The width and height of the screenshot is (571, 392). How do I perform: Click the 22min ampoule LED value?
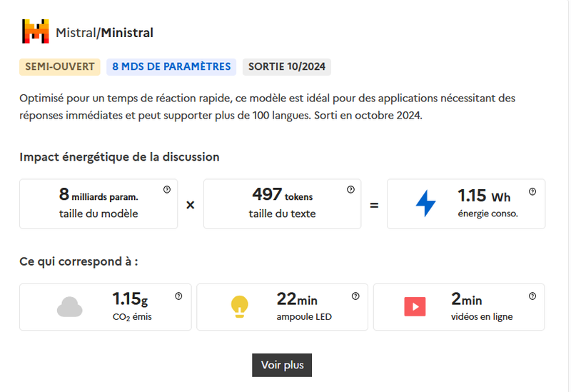pos(297,300)
